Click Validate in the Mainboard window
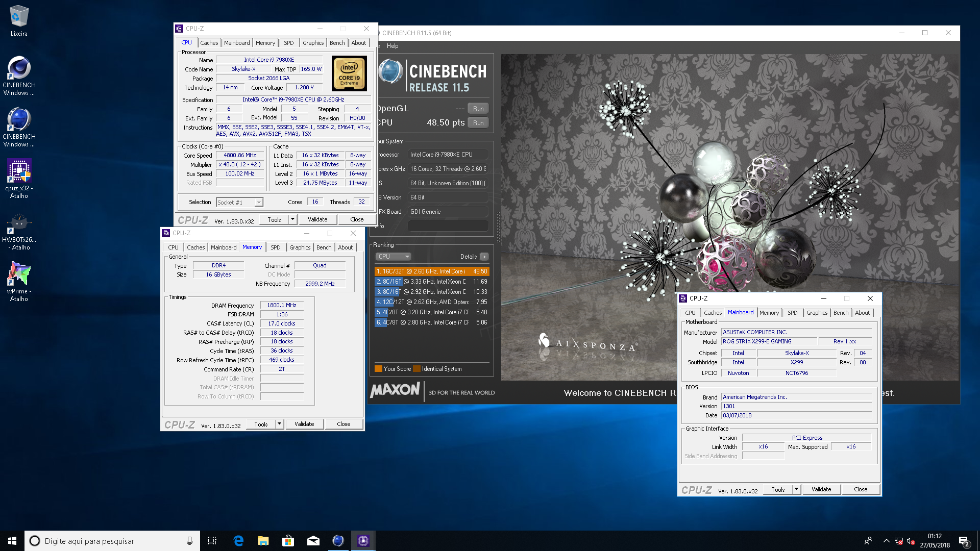Image resolution: width=980 pixels, height=551 pixels. 821,489
